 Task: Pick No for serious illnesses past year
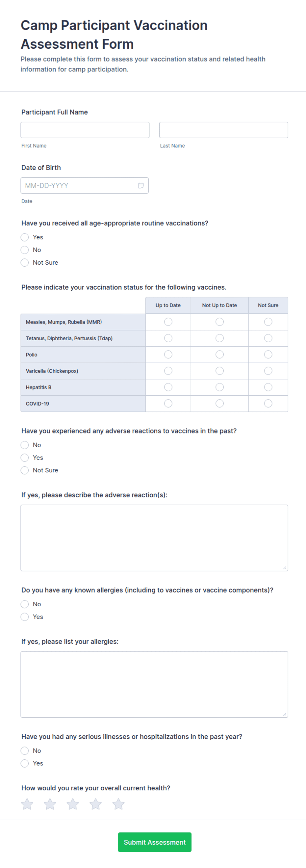pos(25,751)
